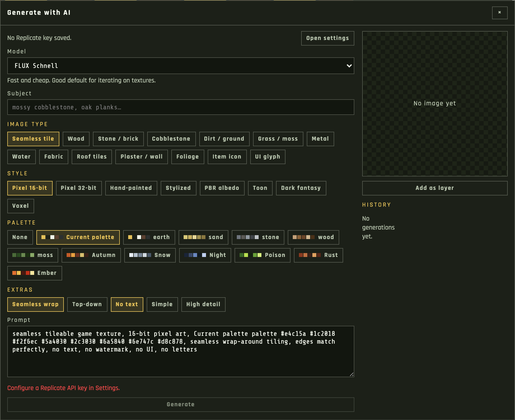Enable the Top-down extra
This screenshot has height=420, width=515.
87,304
